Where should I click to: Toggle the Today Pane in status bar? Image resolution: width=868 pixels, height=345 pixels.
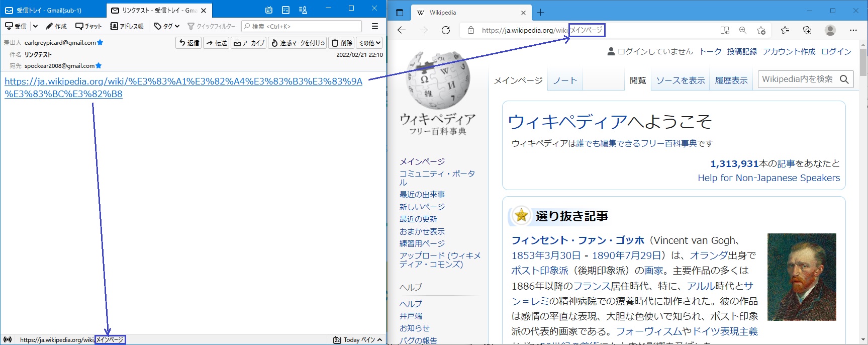357,340
